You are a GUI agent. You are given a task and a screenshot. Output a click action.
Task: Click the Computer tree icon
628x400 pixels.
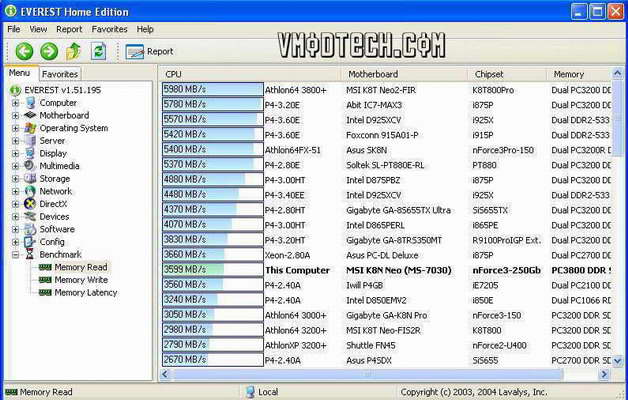(x=30, y=103)
